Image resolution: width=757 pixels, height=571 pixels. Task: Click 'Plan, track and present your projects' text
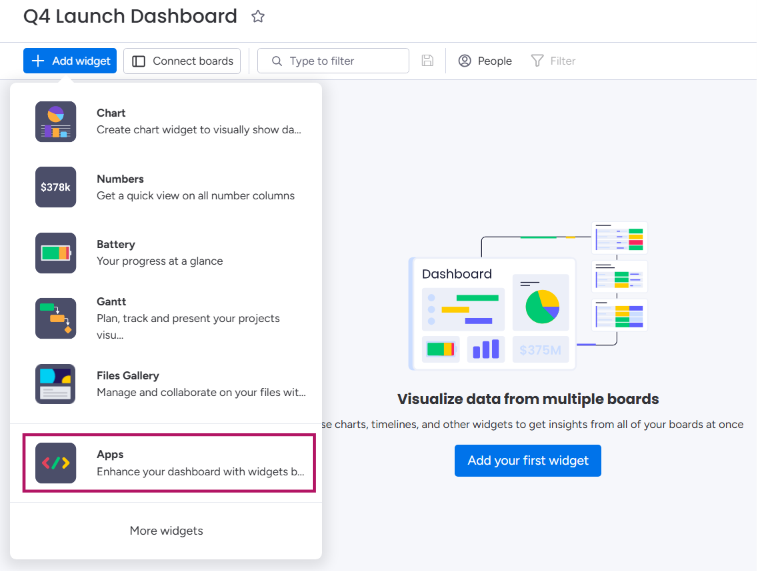click(188, 319)
